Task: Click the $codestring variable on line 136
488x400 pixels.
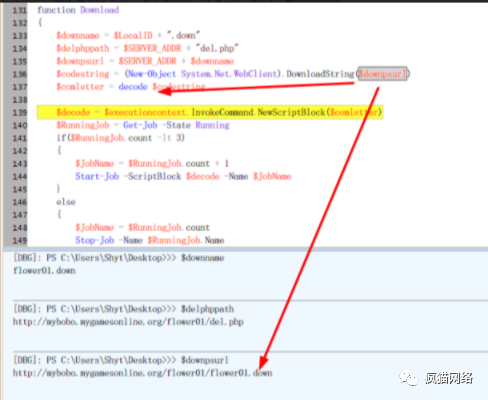Action: [83, 74]
